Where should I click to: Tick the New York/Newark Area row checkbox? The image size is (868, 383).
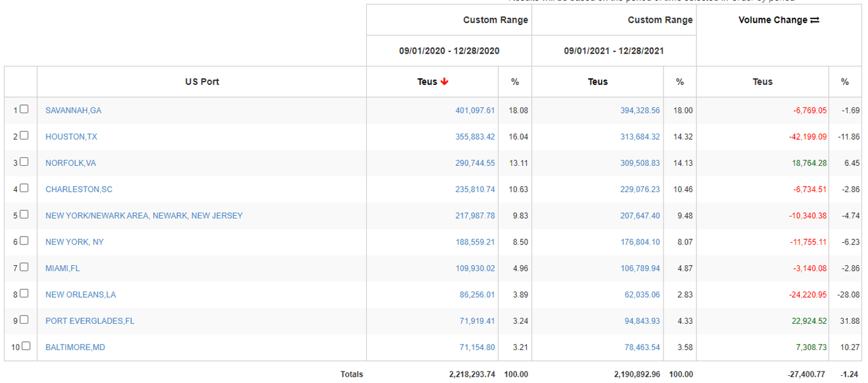coord(24,215)
